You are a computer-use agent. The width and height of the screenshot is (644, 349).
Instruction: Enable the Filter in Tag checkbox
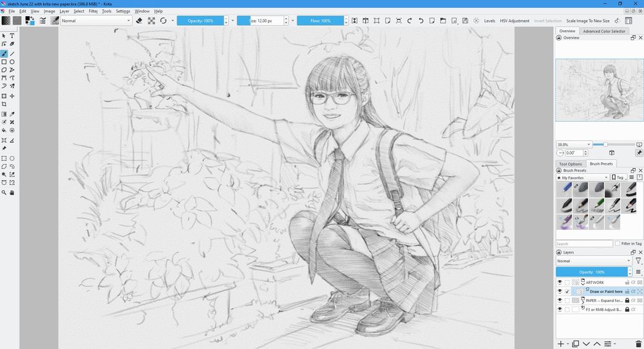point(618,243)
